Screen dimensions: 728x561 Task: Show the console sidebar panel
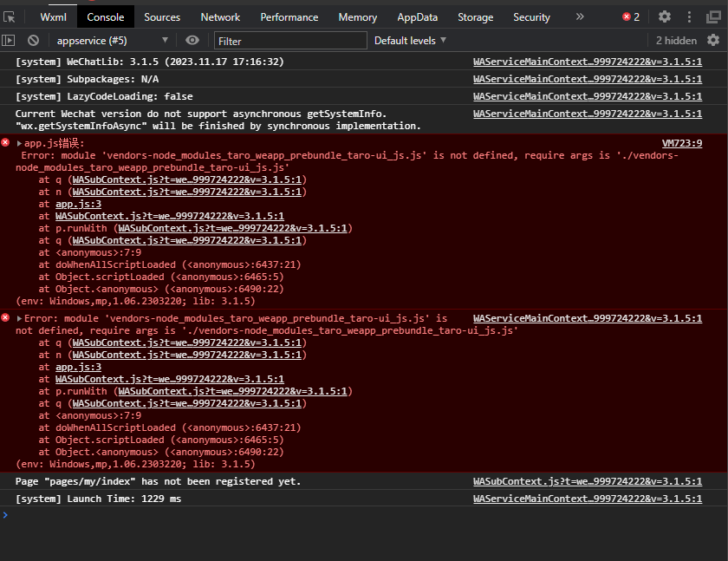[9, 40]
